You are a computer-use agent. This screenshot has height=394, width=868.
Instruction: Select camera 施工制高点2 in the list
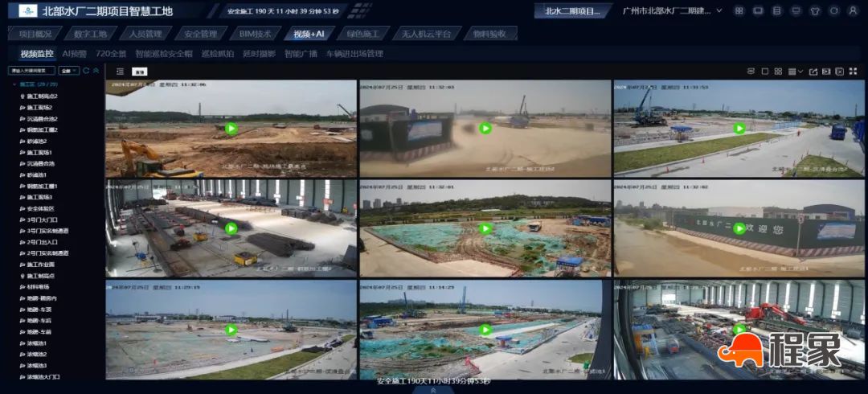pyautogui.click(x=42, y=96)
